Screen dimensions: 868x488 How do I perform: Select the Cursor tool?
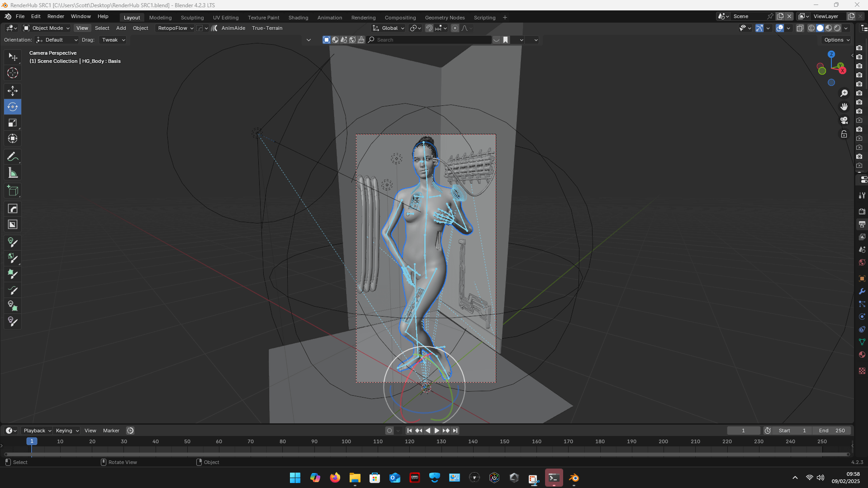point(13,73)
